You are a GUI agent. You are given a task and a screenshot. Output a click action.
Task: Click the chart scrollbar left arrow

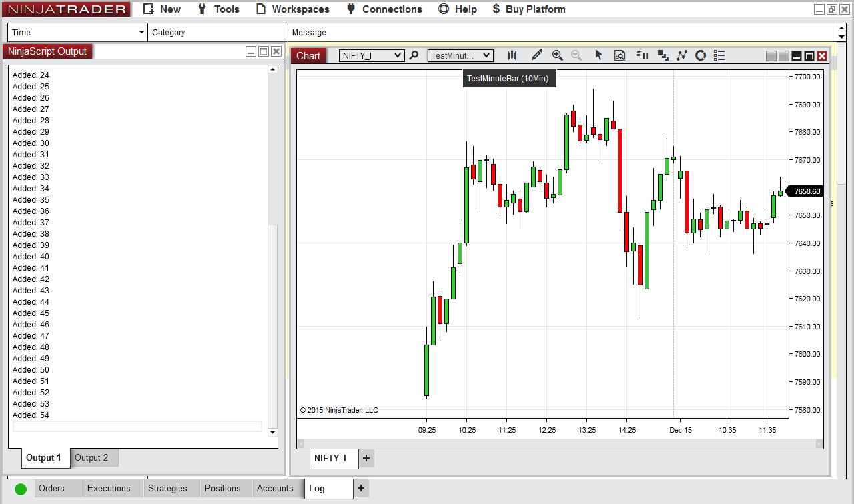[301, 443]
